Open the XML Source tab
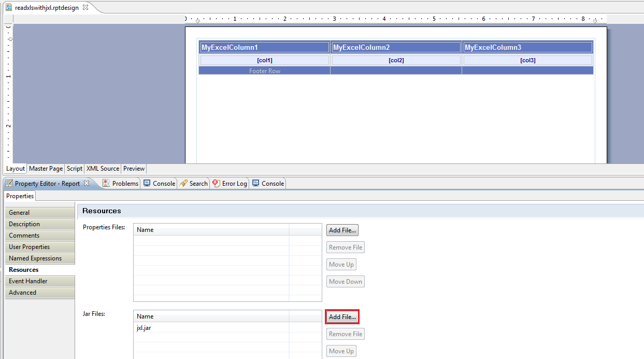This screenshot has height=359, width=644. [103, 169]
